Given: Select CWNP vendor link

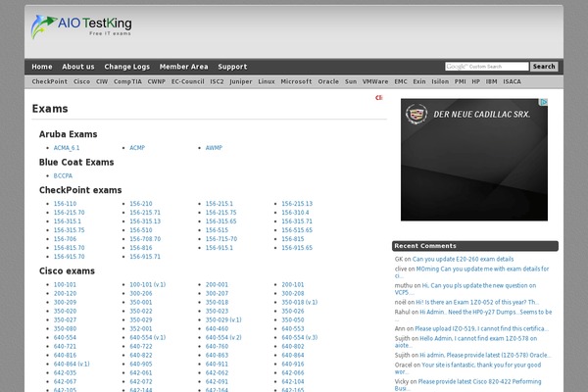Looking at the screenshot, I should 157,81.
